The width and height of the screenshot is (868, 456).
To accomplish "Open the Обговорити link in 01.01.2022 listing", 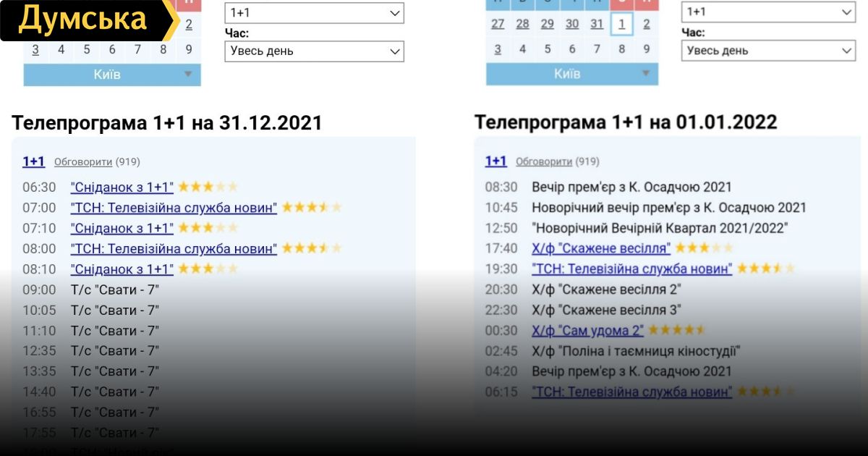I will [x=543, y=161].
